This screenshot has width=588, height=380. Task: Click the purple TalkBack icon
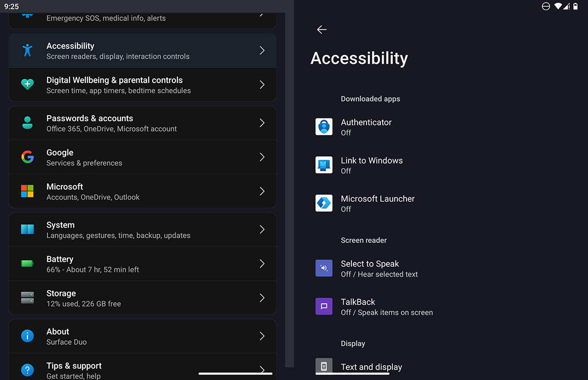pos(324,306)
